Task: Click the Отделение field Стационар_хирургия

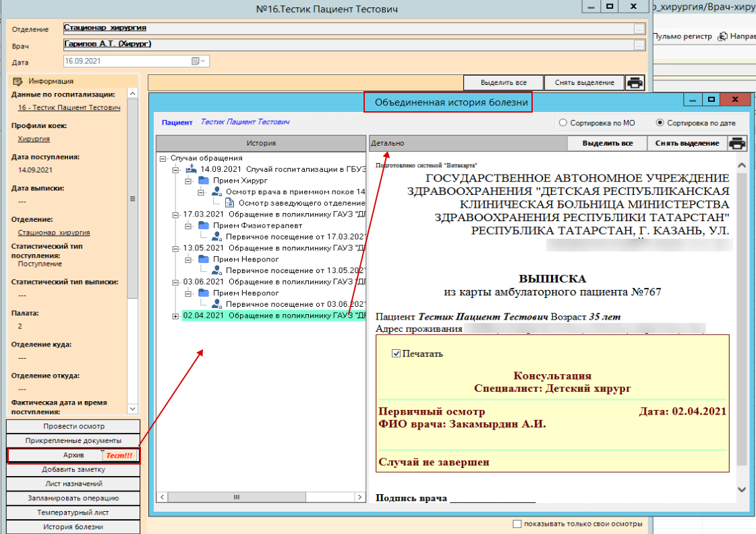Action: [x=354, y=29]
